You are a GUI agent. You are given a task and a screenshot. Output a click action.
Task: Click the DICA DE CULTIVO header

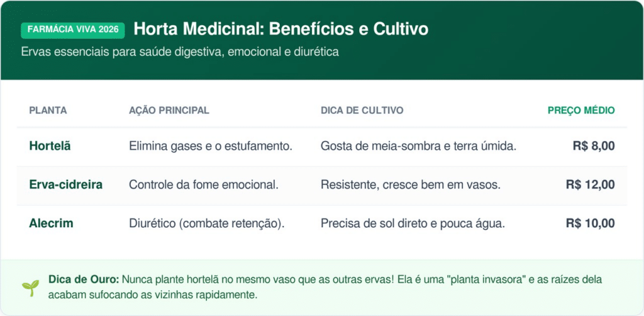point(362,110)
